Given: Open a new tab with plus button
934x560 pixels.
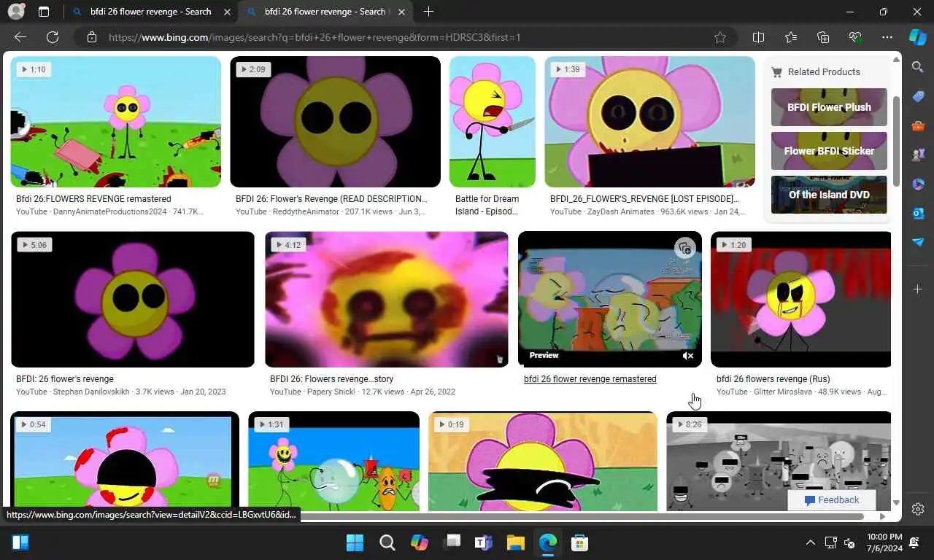Looking at the screenshot, I should tap(428, 12).
